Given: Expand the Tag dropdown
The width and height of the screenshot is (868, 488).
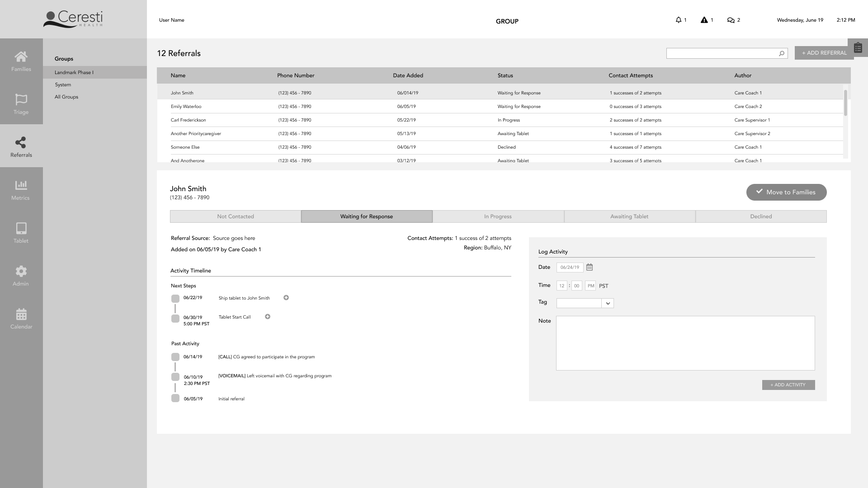Looking at the screenshot, I should click(608, 303).
